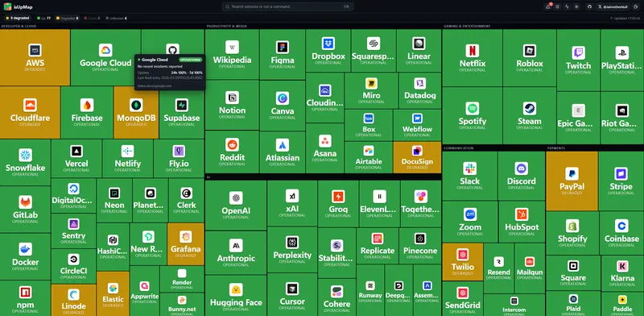The image size is (644, 316).
Task: Open the Spotify tile
Action: tap(473, 115)
